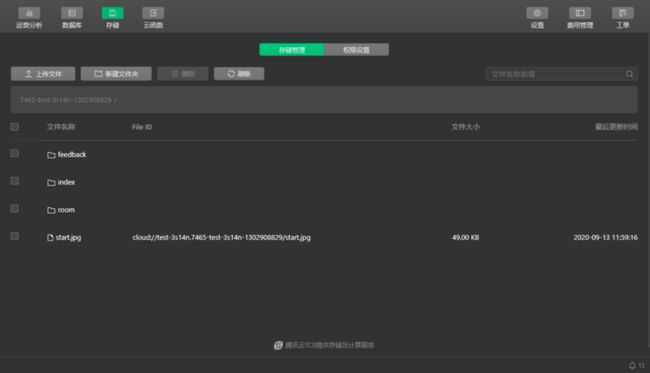
Task: Switch to the 权限设置 tab
Action: [357, 50]
